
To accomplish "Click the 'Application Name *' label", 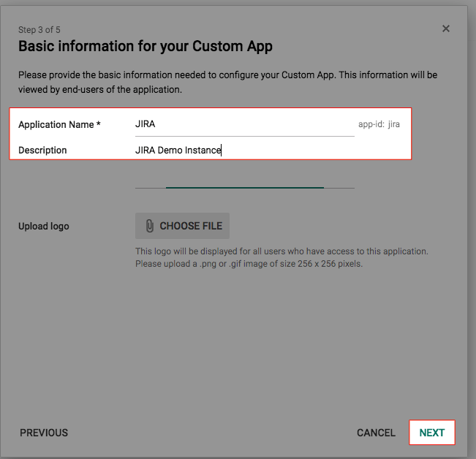I will [59, 124].
